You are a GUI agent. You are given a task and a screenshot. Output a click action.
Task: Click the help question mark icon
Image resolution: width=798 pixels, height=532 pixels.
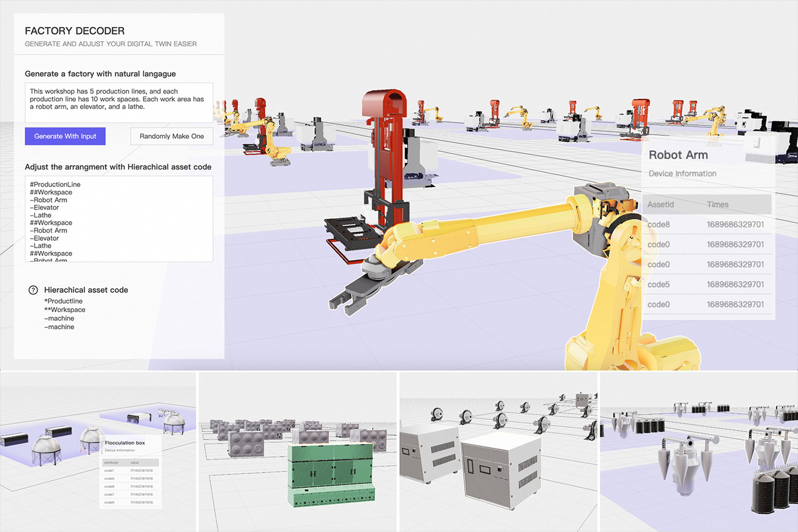pyautogui.click(x=33, y=290)
